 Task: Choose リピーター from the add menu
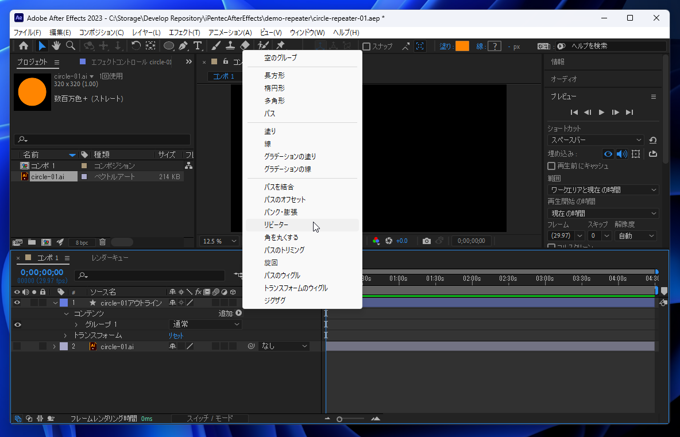click(302, 225)
